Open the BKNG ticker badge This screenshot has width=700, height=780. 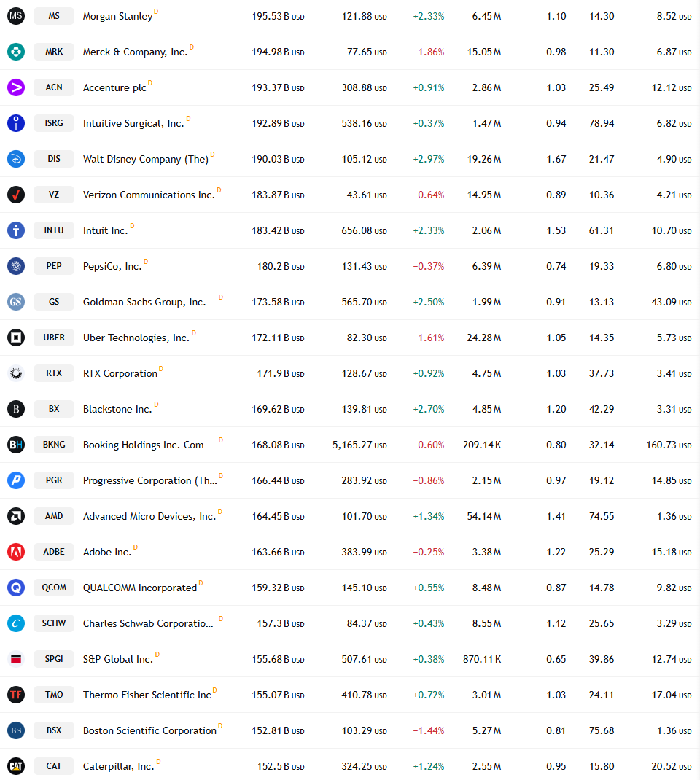click(x=54, y=445)
